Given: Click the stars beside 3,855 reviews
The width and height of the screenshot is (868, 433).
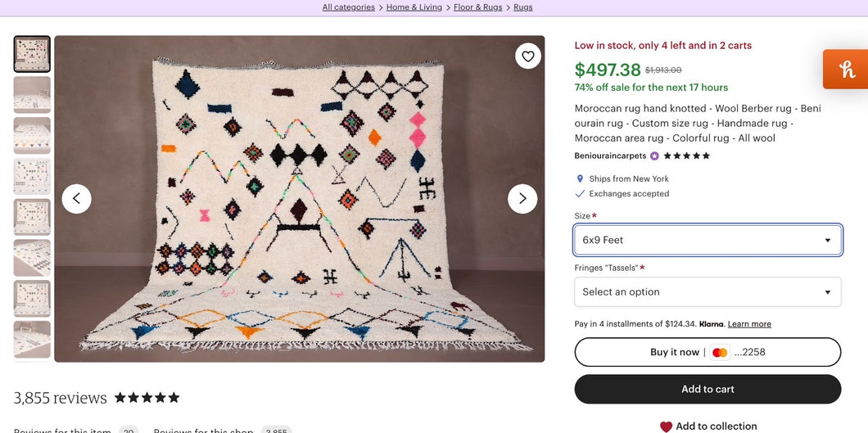Looking at the screenshot, I should (x=147, y=398).
